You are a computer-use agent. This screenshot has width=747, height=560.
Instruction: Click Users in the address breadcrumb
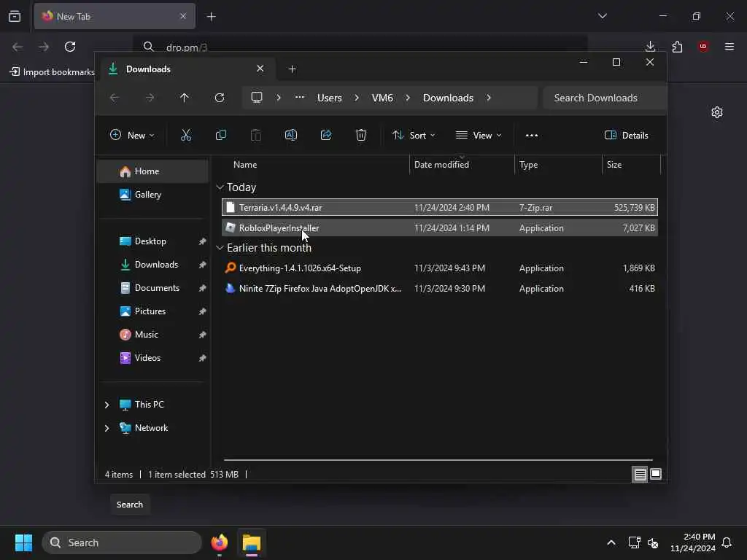tap(329, 98)
